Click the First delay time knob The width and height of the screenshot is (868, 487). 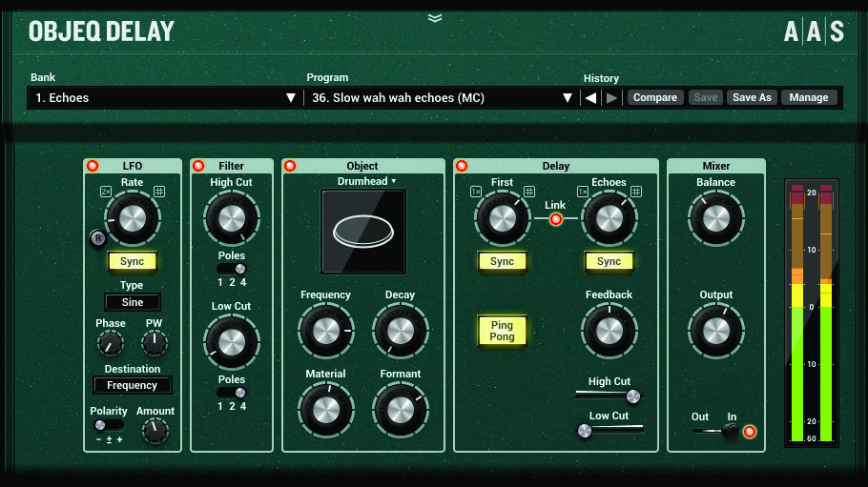pyautogui.click(x=503, y=219)
